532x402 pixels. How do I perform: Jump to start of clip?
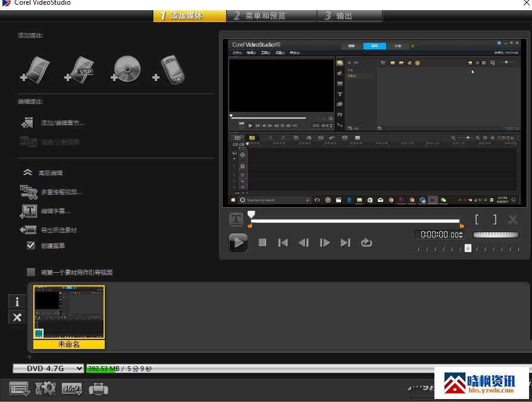point(283,242)
